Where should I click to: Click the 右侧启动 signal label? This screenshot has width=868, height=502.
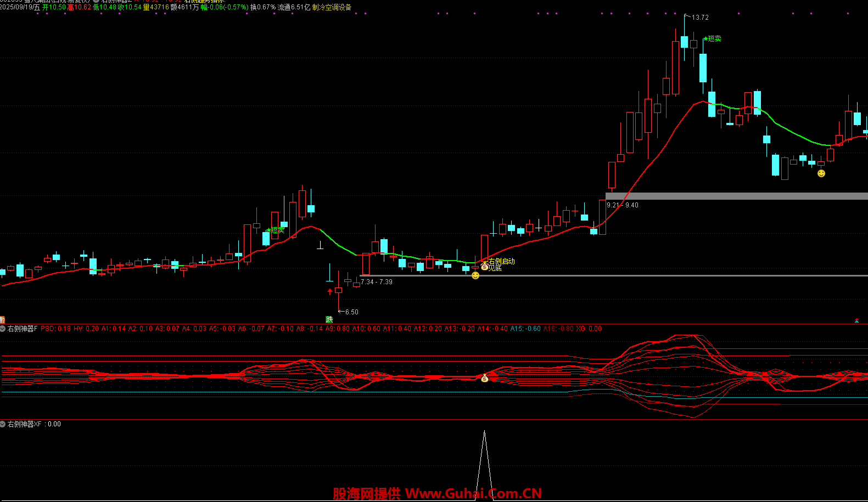tap(502, 261)
